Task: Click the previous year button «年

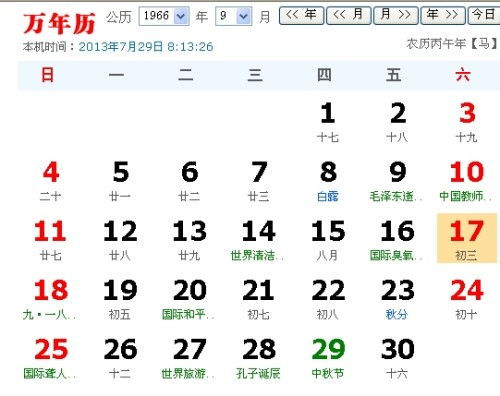Action: coord(301,15)
